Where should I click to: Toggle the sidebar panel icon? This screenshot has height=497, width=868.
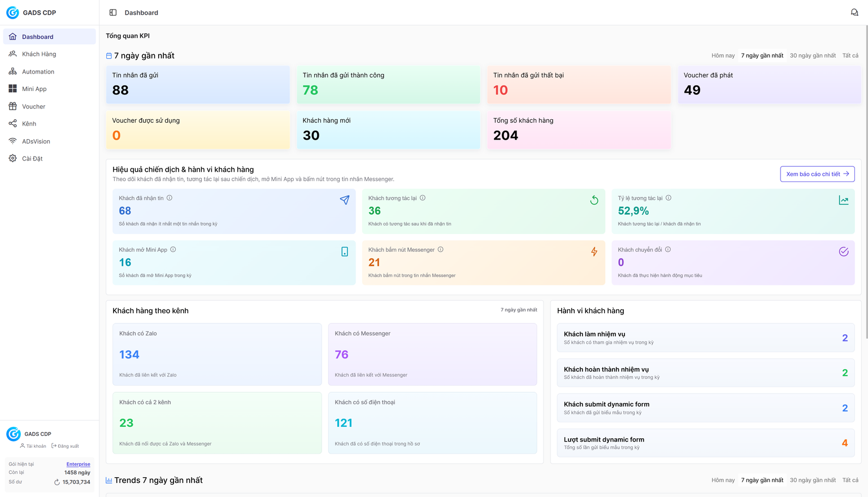point(113,12)
